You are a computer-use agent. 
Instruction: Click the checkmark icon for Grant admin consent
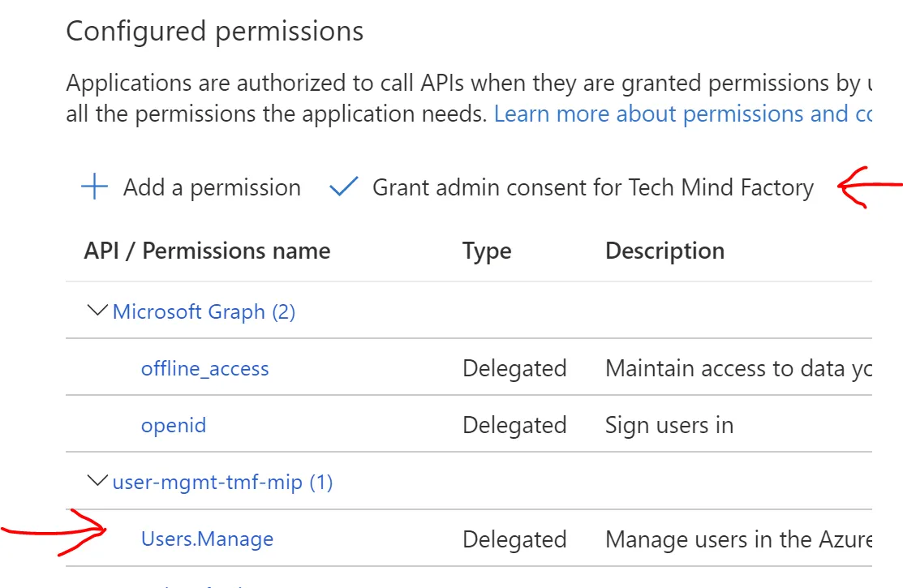(344, 188)
